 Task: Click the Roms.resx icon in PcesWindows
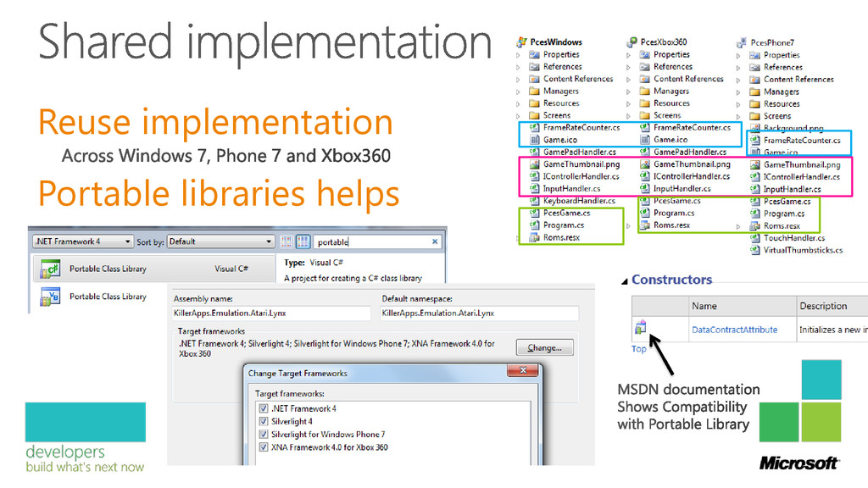point(534,237)
